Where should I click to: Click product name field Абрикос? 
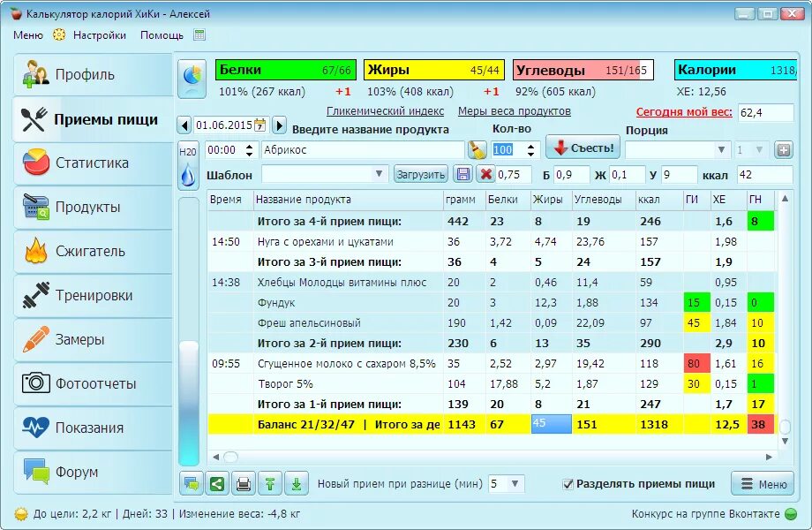click(x=363, y=150)
